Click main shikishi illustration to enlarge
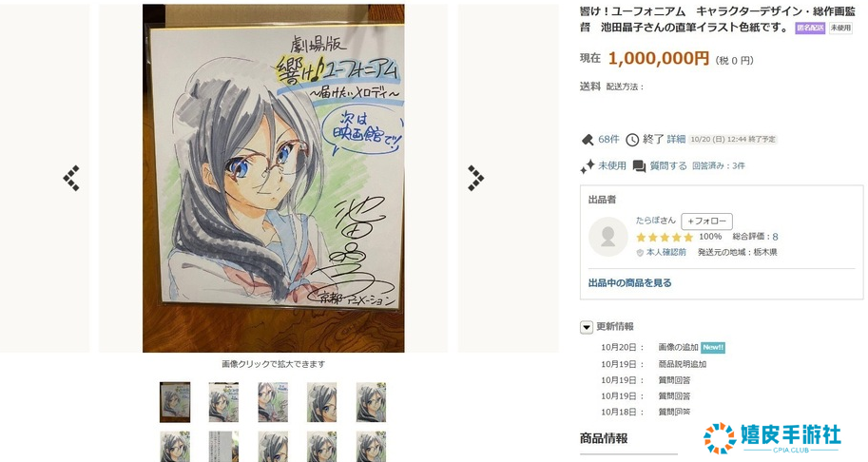The width and height of the screenshot is (868, 462). tap(274, 178)
